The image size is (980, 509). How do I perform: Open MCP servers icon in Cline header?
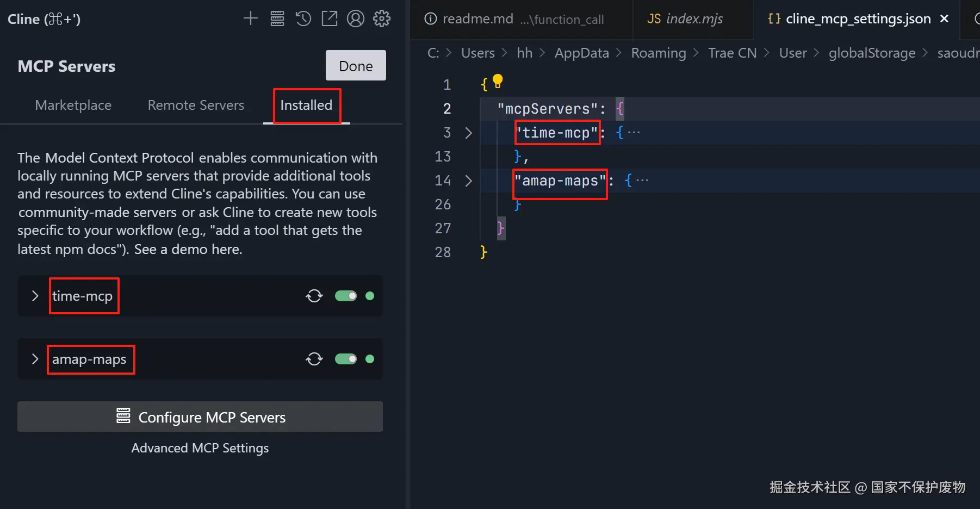277,18
